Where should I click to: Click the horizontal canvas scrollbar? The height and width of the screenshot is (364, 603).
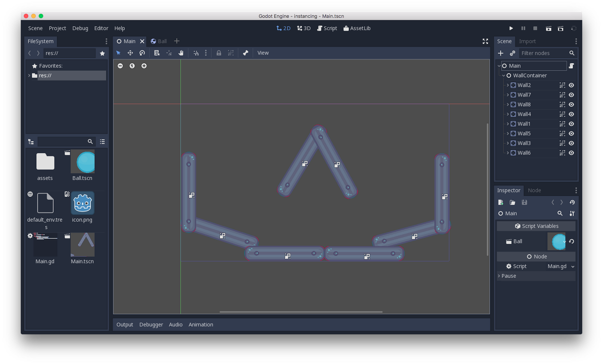pos(301,312)
